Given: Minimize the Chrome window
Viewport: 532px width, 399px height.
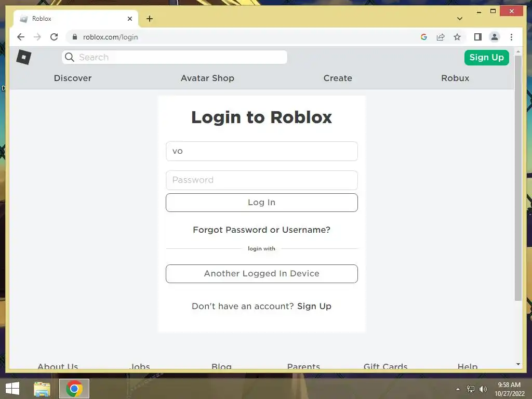Looking at the screenshot, I should (x=478, y=11).
